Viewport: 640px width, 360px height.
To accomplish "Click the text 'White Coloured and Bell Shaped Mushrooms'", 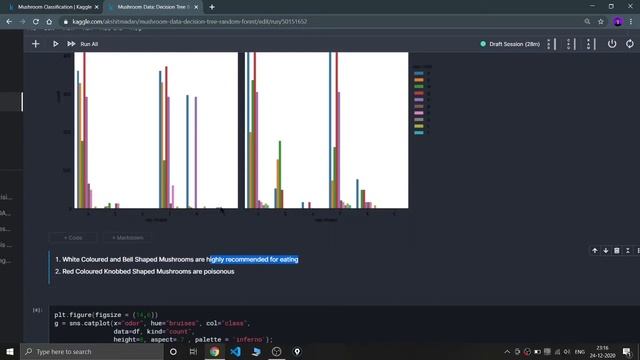I will click(128, 260).
